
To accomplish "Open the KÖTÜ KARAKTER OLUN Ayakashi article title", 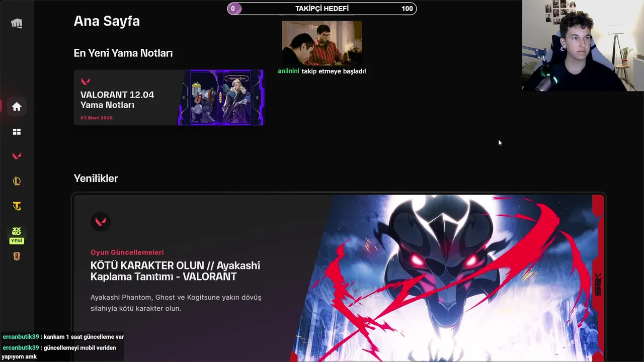I will point(175,271).
